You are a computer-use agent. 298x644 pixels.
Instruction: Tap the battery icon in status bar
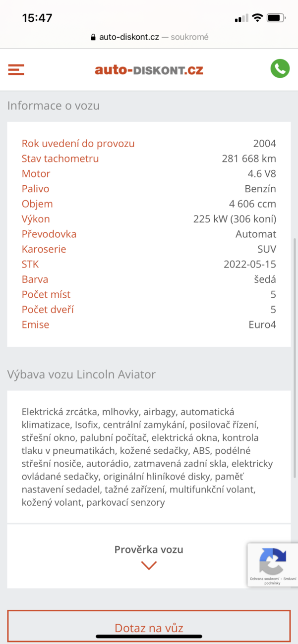click(x=276, y=18)
